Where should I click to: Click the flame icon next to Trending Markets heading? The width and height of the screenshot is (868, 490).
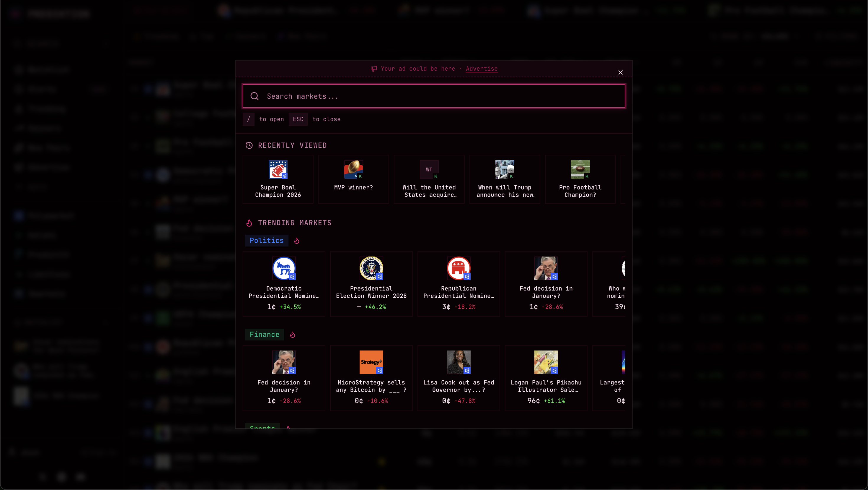[x=249, y=223]
